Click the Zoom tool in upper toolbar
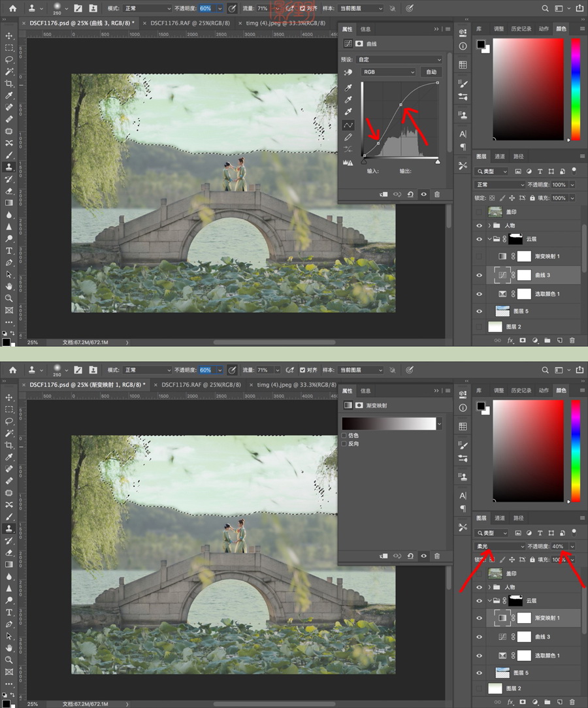The image size is (588, 708). click(x=9, y=298)
